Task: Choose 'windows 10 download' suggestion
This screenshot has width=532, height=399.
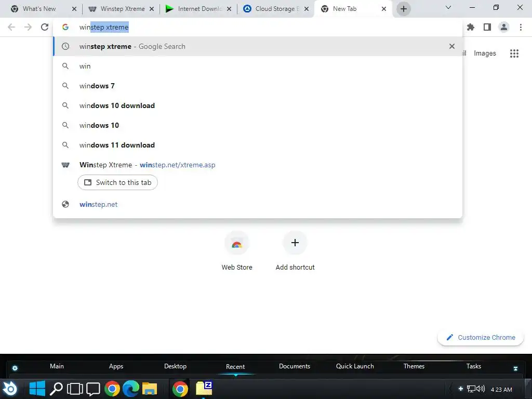Action: pyautogui.click(x=258, y=105)
